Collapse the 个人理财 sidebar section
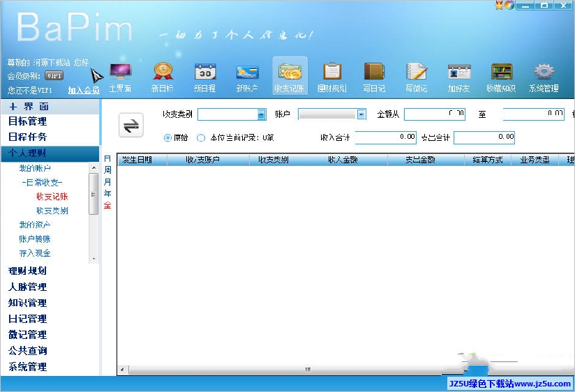The width and height of the screenshot is (575, 392). 50,153
